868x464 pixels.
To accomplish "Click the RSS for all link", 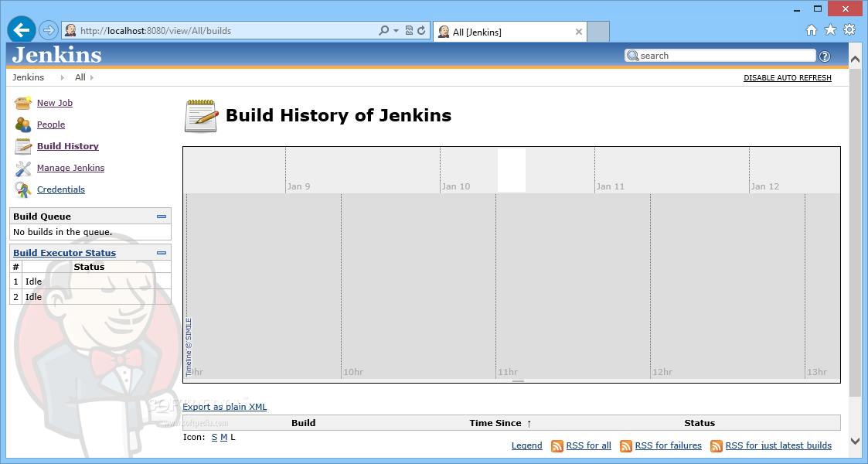I will coord(588,445).
